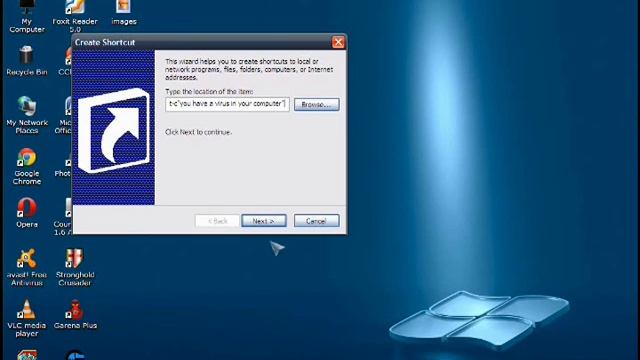Select the Stronghold Crusader shortcut
The height and width of the screenshot is (360, 640).
75,267
